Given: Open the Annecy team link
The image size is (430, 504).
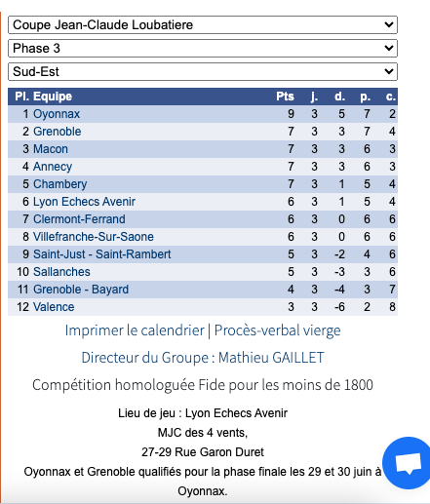Looking at the screenshot, I should click(53, 167).
